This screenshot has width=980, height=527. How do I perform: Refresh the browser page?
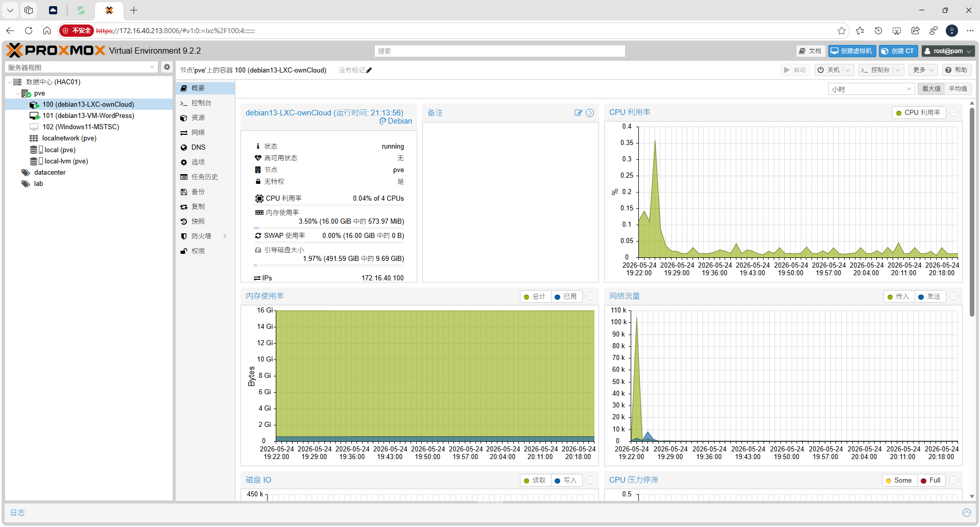pyautogui.click(x=29, y=31)
